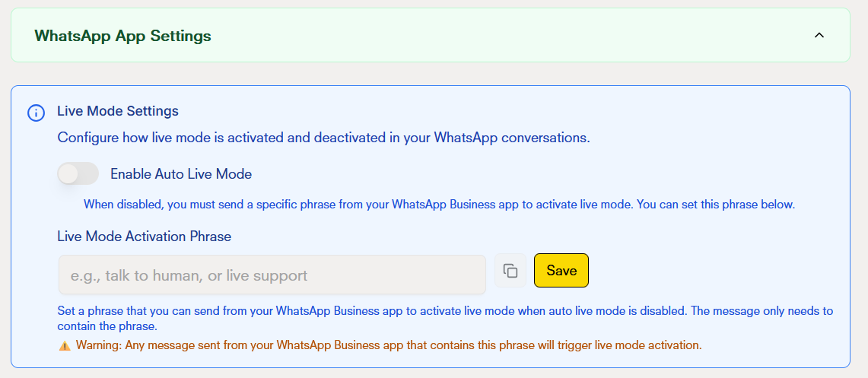
Task: Click the WhatsApp App Settings header title
Action: 122,36
